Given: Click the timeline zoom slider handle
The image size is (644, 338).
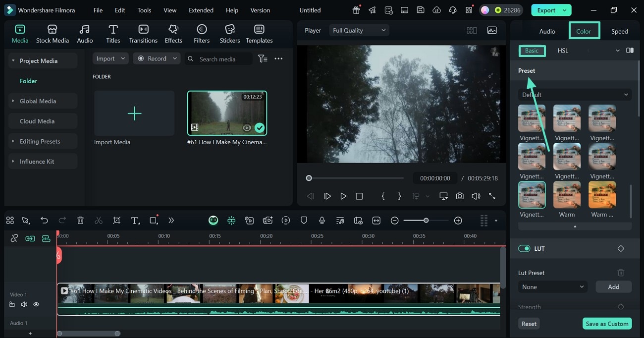Looking at the screenshot, I should tap(426, 221).
